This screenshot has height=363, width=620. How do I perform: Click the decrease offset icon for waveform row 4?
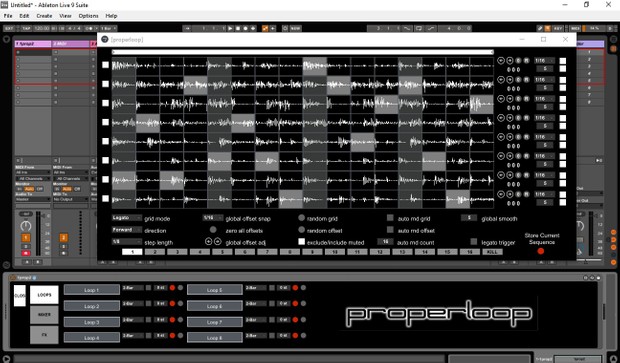click(501, 118)
